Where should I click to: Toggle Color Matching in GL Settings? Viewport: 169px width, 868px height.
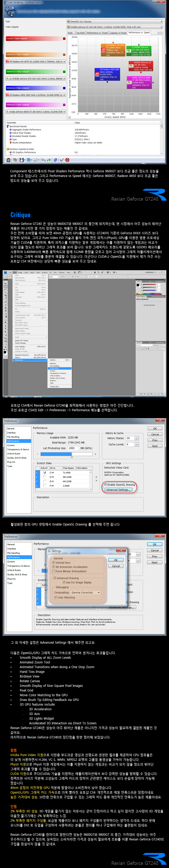click(56, 598)
